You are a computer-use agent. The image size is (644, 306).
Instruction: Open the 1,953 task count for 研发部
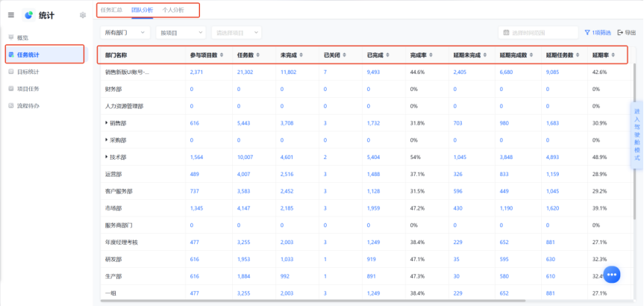point(243,260)
